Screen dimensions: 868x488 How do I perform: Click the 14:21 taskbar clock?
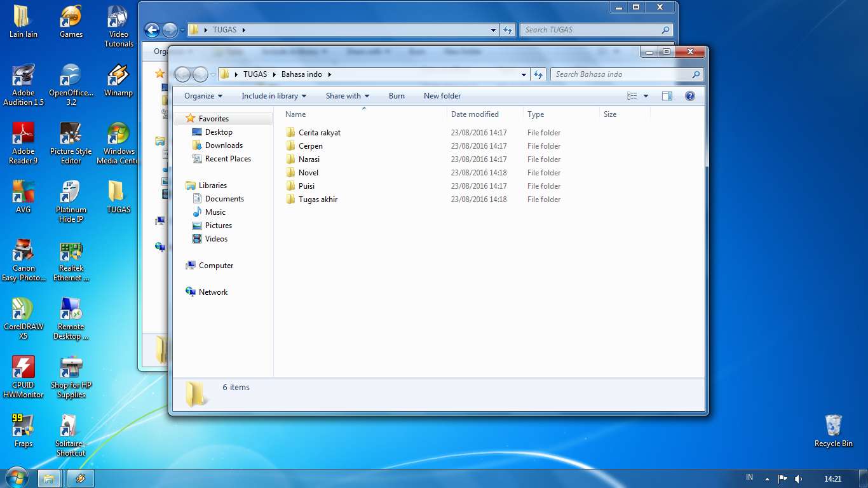(832, 478)
